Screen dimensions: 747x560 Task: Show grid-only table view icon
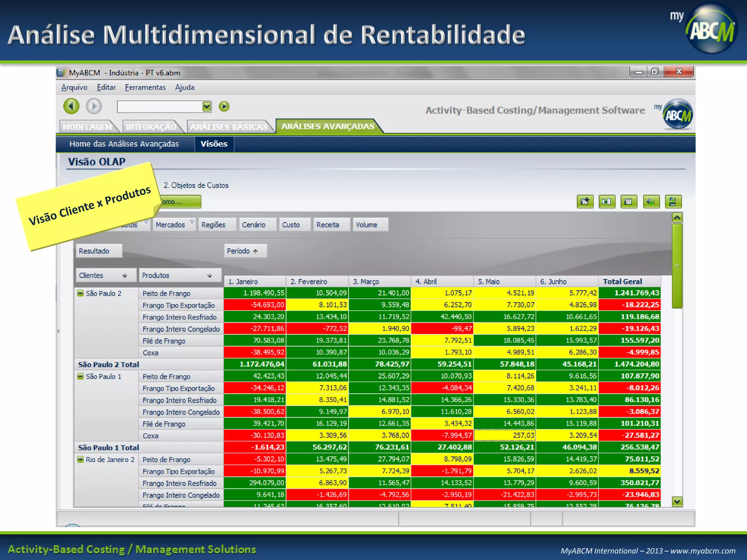tap(628, 202)
